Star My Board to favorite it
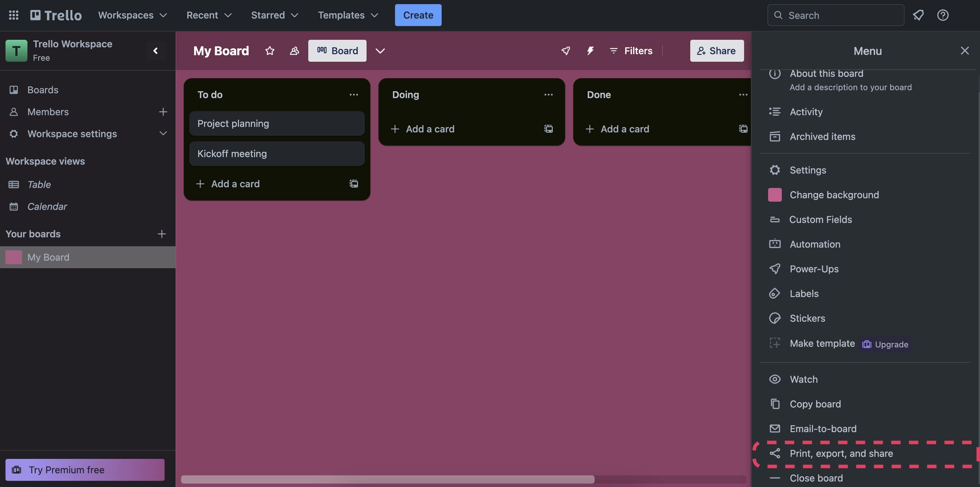 pos(270,51)
